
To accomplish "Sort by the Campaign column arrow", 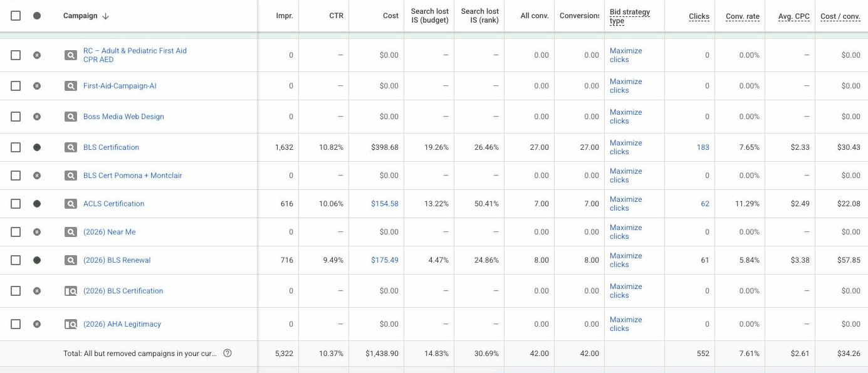I will coord(105,16).
